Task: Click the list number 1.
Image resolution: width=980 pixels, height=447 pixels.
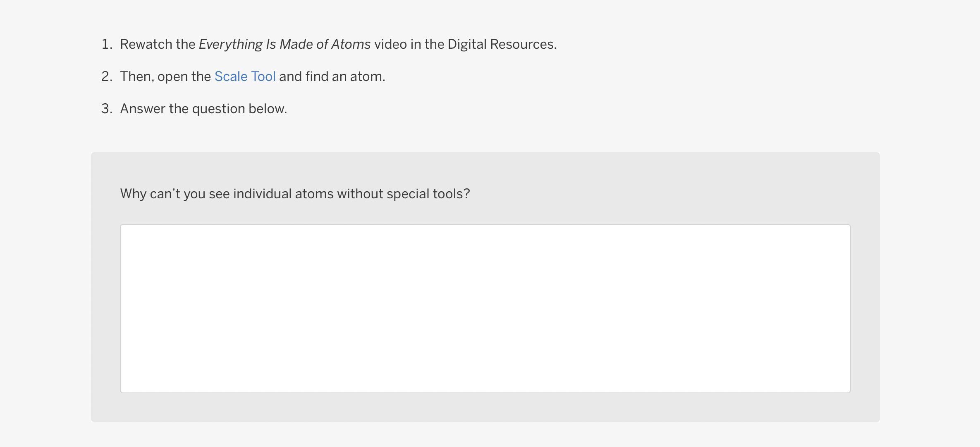Action: pyautogui.click(x=106, y=44)
